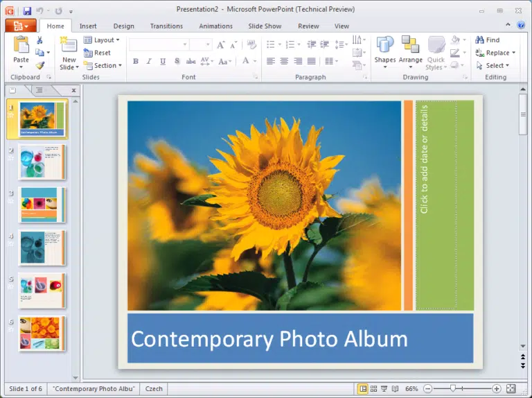The height and width of the screenshot is (398, 532).
Task: Click the Format Painter brush icon
Action: point(40,65)
